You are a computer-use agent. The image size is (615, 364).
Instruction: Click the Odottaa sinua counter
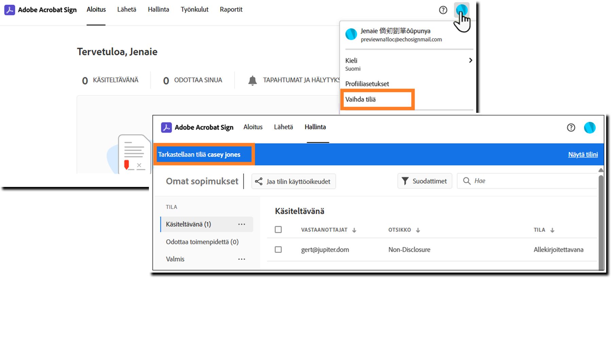click(x=192, y=80)
